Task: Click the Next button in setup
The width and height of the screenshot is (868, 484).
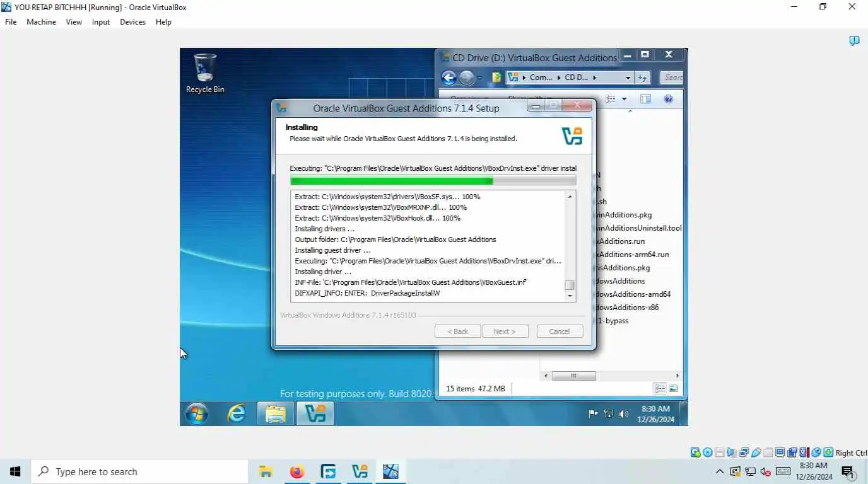Action: click(505, 331)
